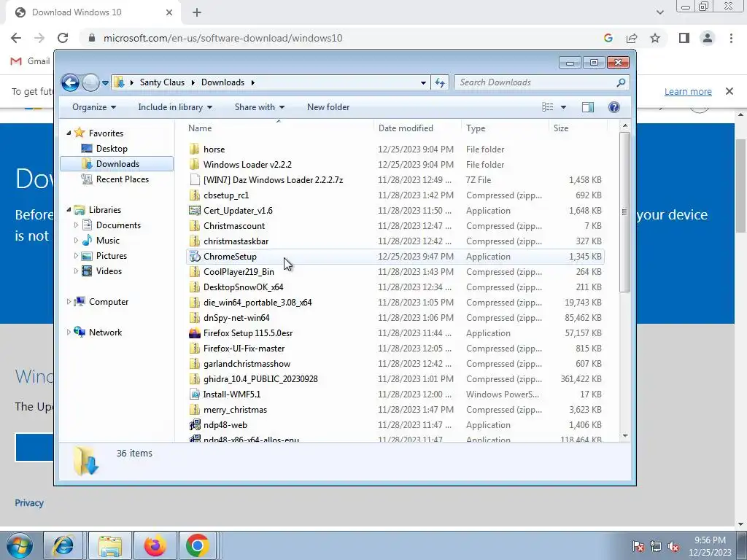
Task: Follow the Learn more link
Action: (x=688, y=91)
